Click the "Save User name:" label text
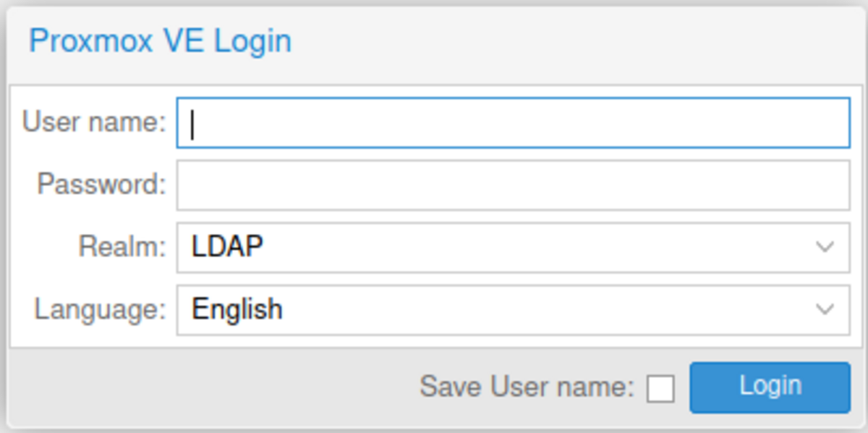868x433 pixels. (527, 387)
